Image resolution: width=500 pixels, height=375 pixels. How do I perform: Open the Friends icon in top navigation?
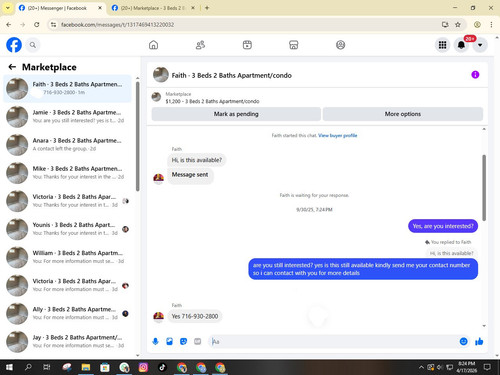tap(200, 45)
